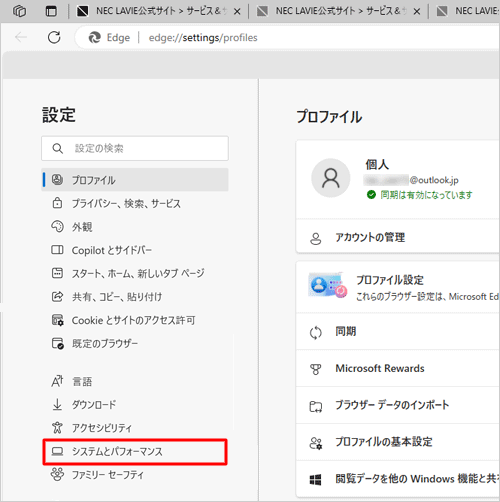Close the second NEC LAVIE tab
Screen dimensions: 500x502
(x=417, y=12)
